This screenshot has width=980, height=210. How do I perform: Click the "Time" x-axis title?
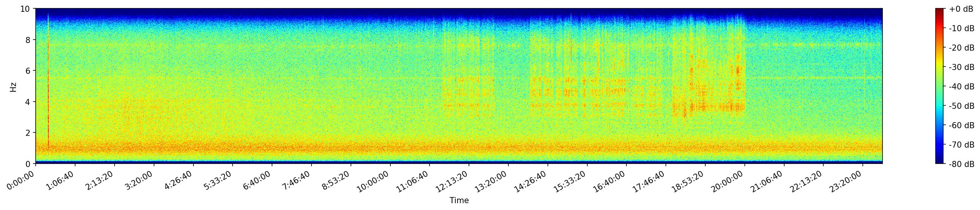[x=459, y=200]
